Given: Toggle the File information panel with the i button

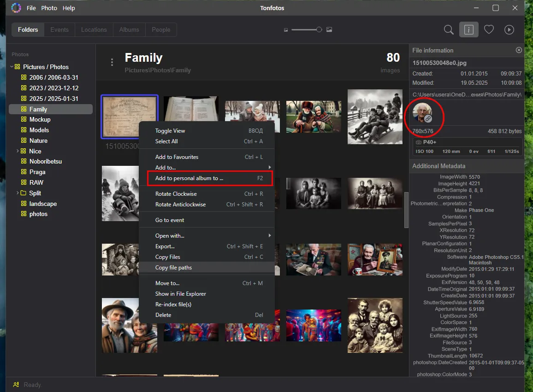Looking at the screenshot, I should coord(469,29).
